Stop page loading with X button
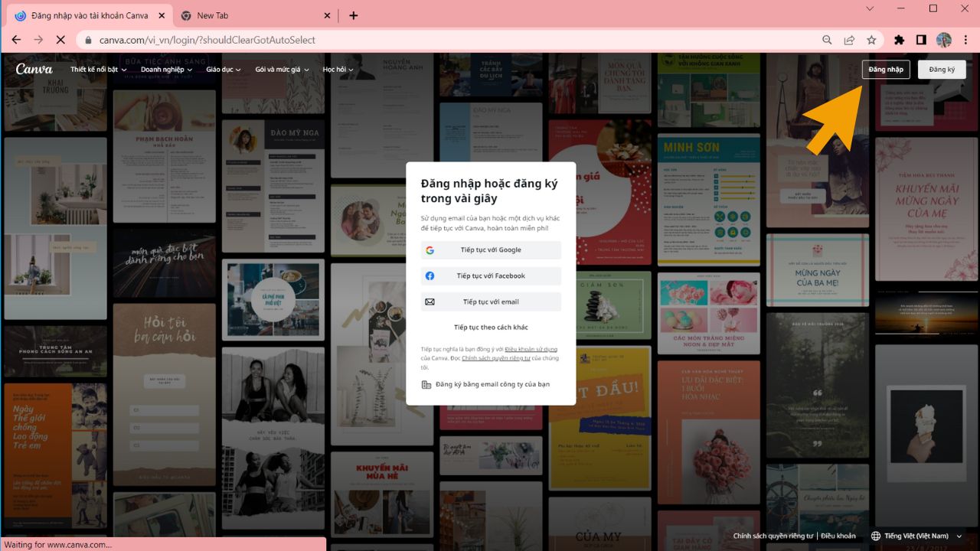The height and width of the screenshot is (551, 980). click(60, 40)
